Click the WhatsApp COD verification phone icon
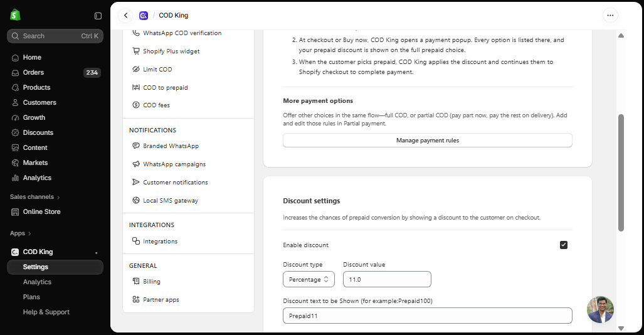The width and height of the screenshot is (644, 335). (x=136, y=33)
